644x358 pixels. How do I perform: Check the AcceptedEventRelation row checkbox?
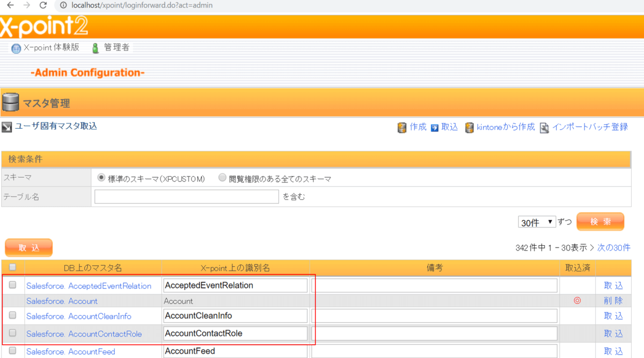pyautogui.click(x=12, y=285)
